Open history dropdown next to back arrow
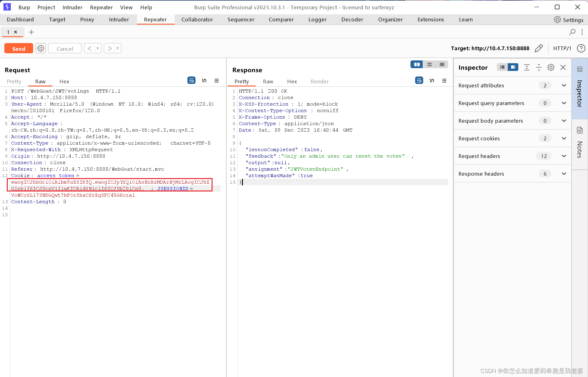 click(x=98, y=48)
